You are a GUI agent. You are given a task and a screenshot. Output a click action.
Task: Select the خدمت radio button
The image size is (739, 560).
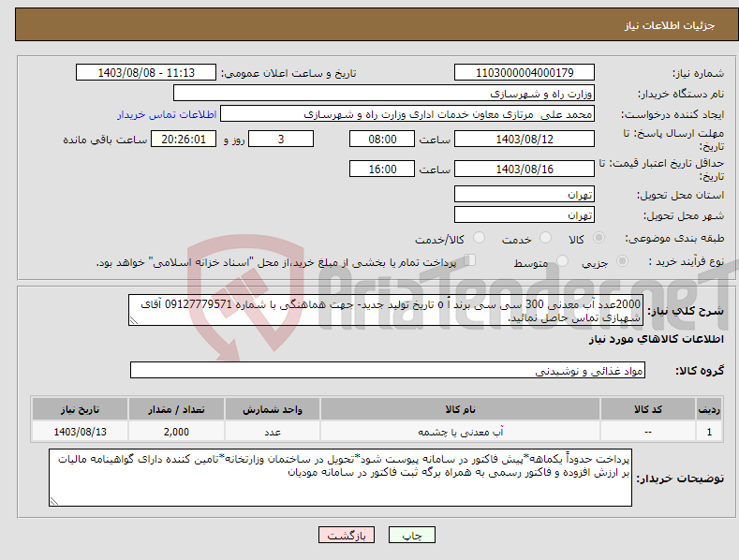click(x=545, y=238)
